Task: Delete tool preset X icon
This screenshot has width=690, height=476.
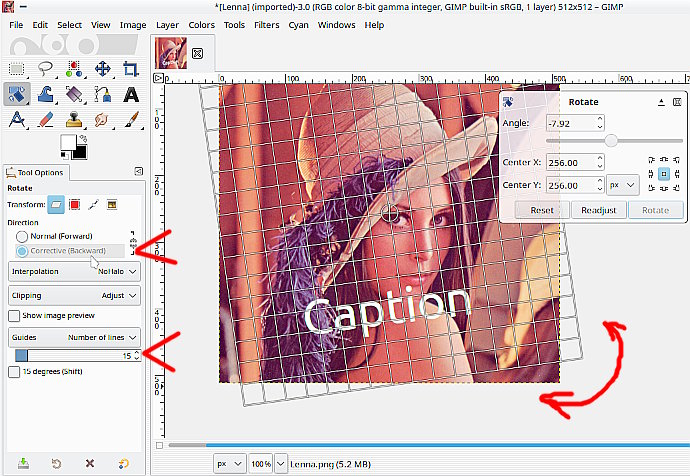Action: tap(90, 463)
